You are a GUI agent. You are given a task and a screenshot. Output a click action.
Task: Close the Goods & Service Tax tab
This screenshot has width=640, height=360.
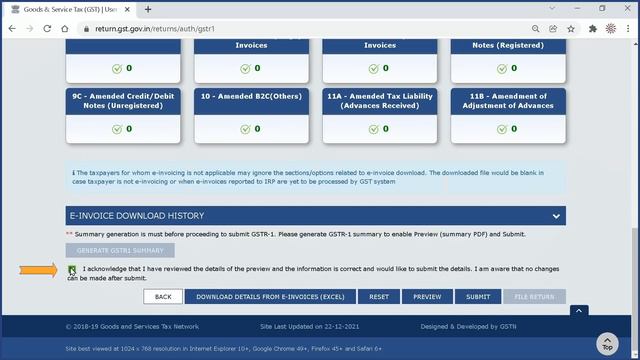tap(127, 9)
